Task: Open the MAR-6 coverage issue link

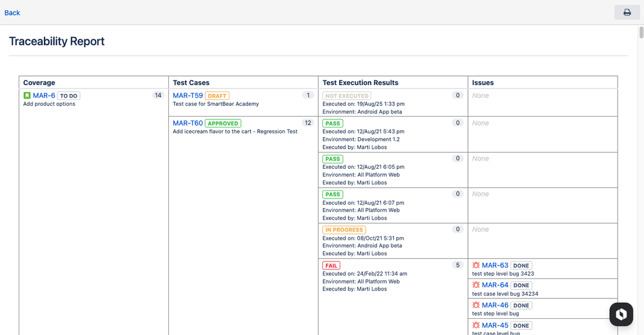Action: coord(44,96)
